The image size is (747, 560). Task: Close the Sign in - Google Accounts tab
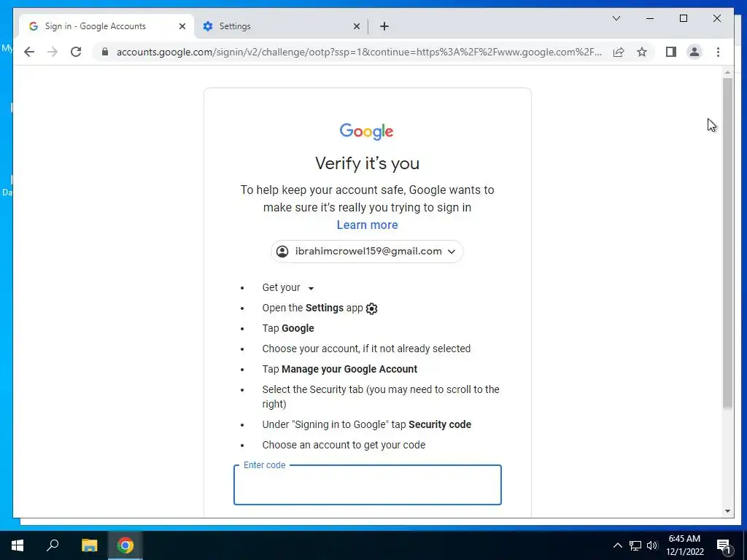click(182, 26)
